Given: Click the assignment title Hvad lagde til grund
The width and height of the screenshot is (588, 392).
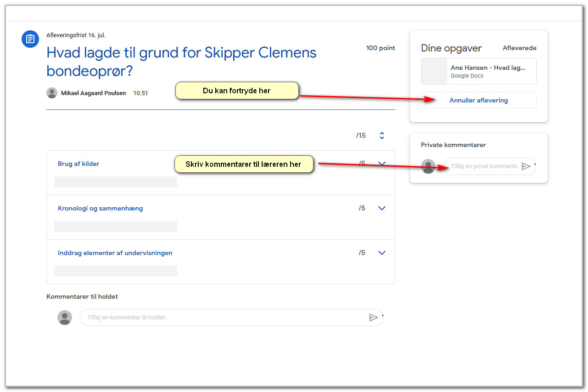Looking at the screenshot, I should (x=182, y=62).
